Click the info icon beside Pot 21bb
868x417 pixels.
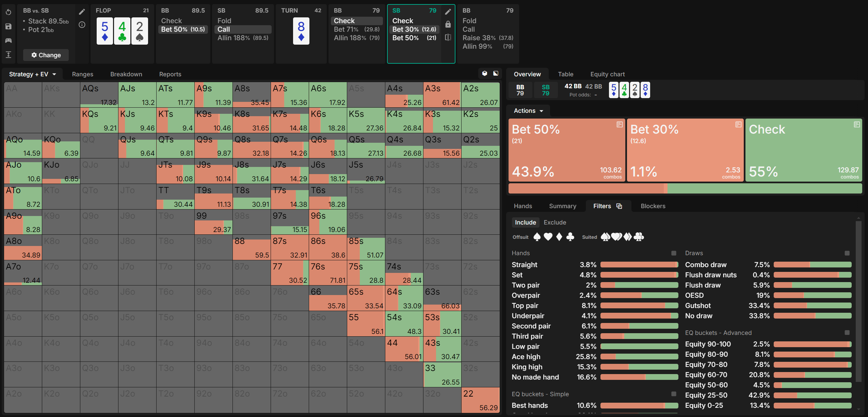tap(82, 25)
